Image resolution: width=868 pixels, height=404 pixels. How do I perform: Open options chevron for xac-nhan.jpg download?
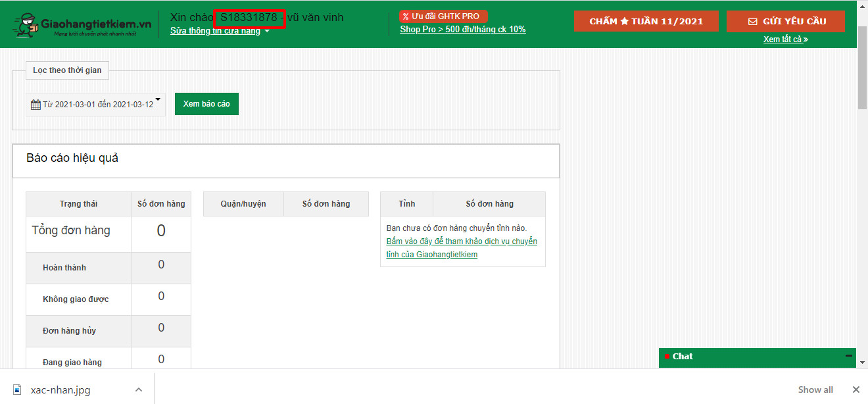tap(138, 390)
